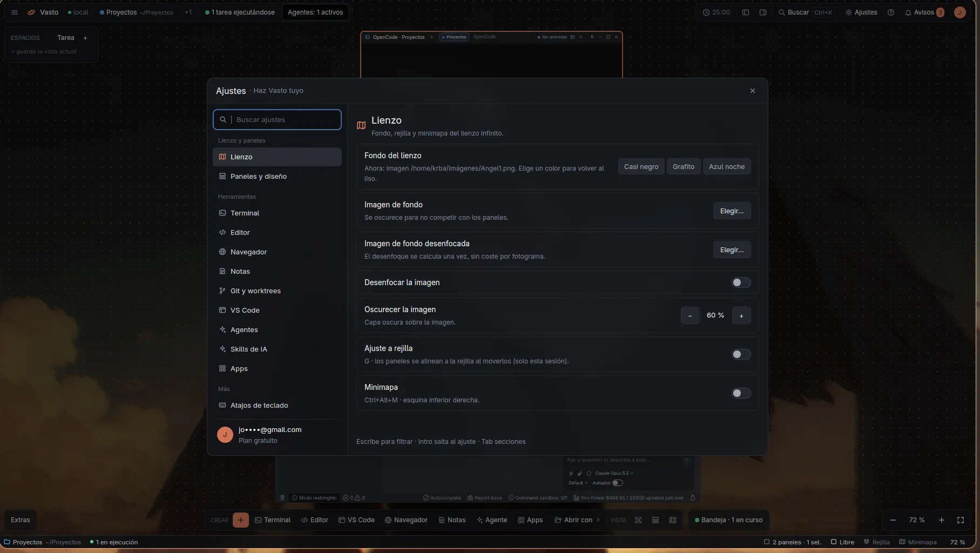Click the user avatar J in top bar
This screenshot has height=553, width=980.
959,12
